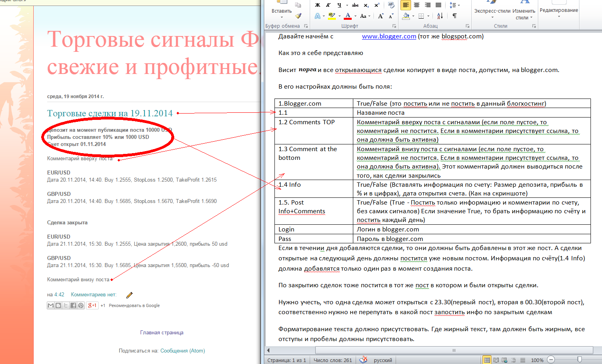Click the Главная страница blog link
Image resolution: width=602 pixels, height=364 pixels.
(162, 332)
